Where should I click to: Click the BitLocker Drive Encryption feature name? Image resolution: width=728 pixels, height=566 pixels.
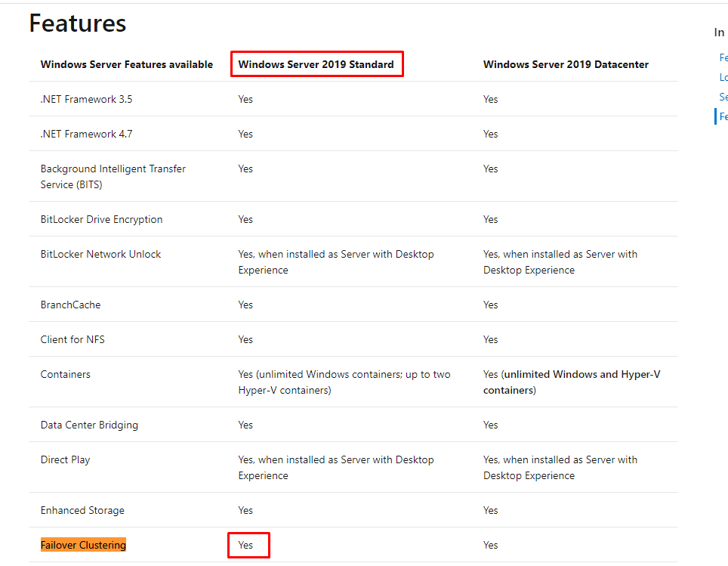[101, 219]
